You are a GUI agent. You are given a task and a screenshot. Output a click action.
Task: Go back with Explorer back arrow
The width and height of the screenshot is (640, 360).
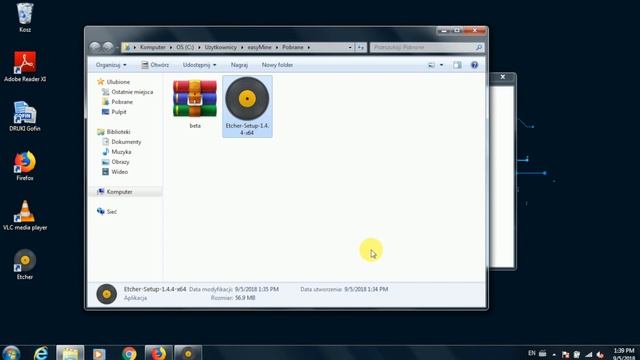pyautogui.click(x=95, y=47)
